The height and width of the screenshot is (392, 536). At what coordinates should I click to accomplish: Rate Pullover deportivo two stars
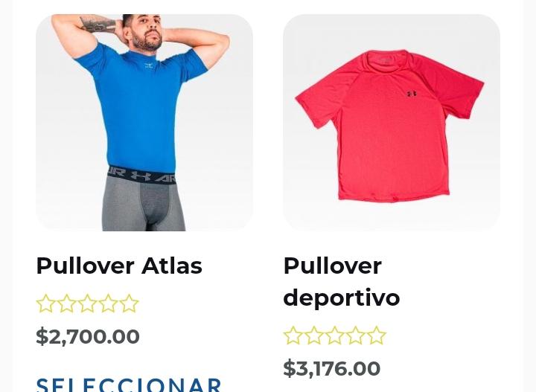(x=314, y=335)
